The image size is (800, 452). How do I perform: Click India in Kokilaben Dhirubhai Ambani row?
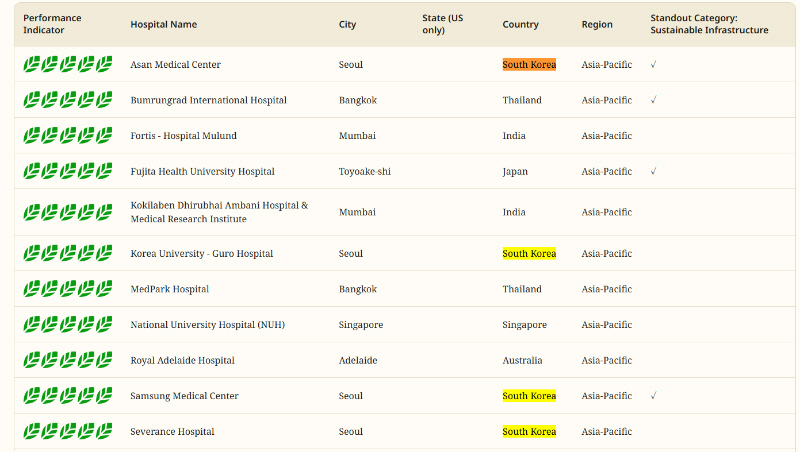point(513,212)
